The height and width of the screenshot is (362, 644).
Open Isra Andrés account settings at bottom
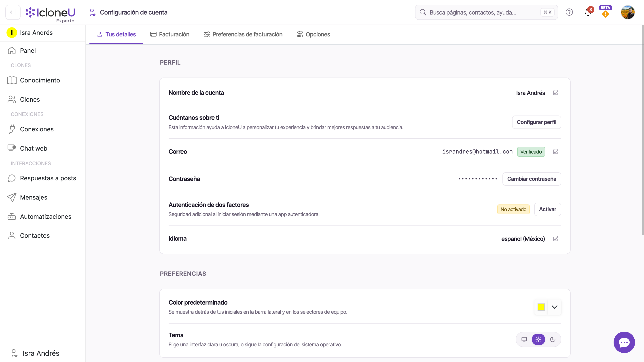(43, 353)
